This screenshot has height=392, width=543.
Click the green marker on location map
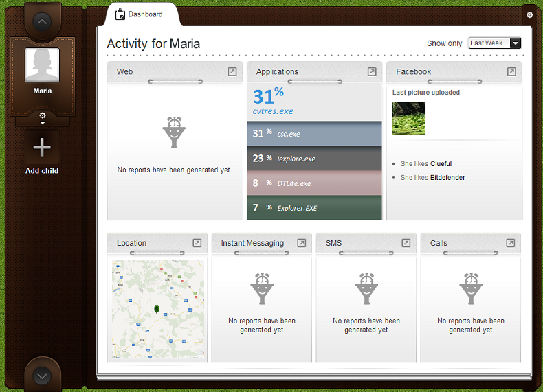pos(157,311)
